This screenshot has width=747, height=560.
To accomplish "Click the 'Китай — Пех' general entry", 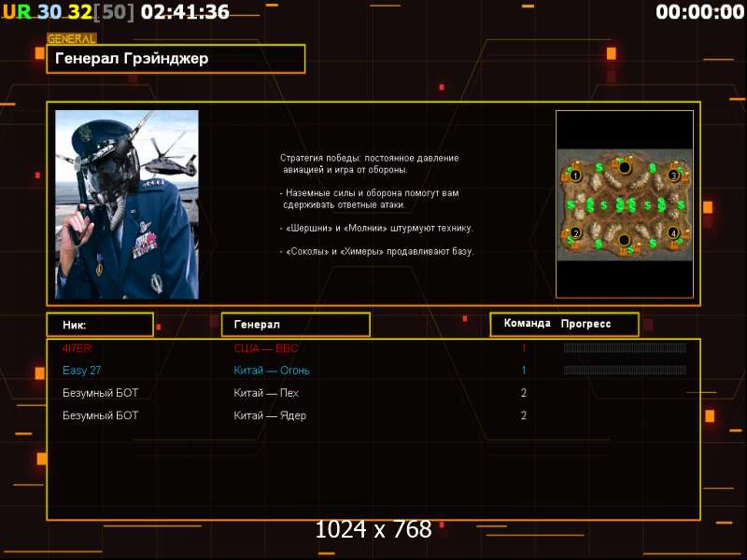I will tap(266, 393).
